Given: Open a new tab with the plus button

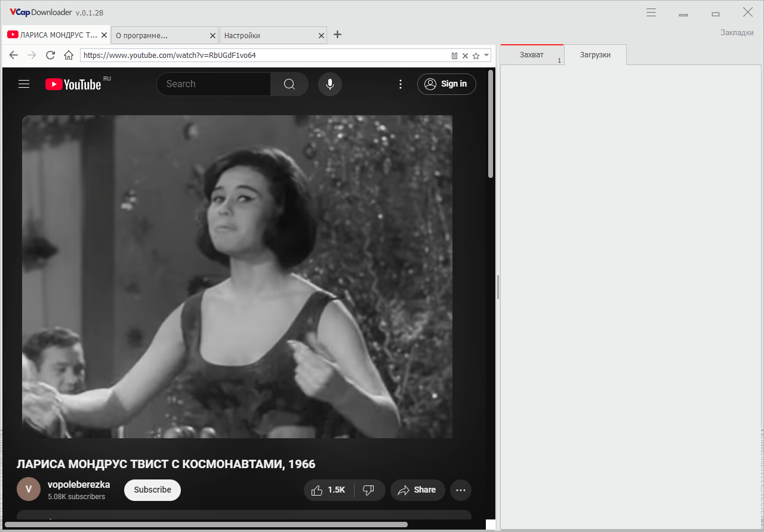Looking at the screenshot, I should point(337,35).
